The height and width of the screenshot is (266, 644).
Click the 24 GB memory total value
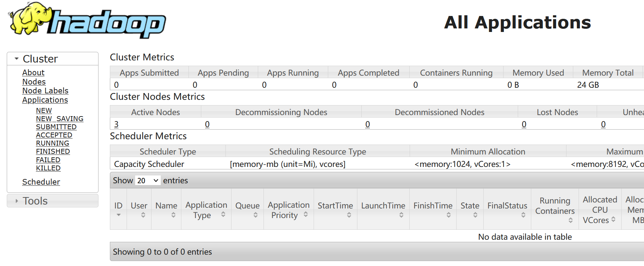pos(588,85)
